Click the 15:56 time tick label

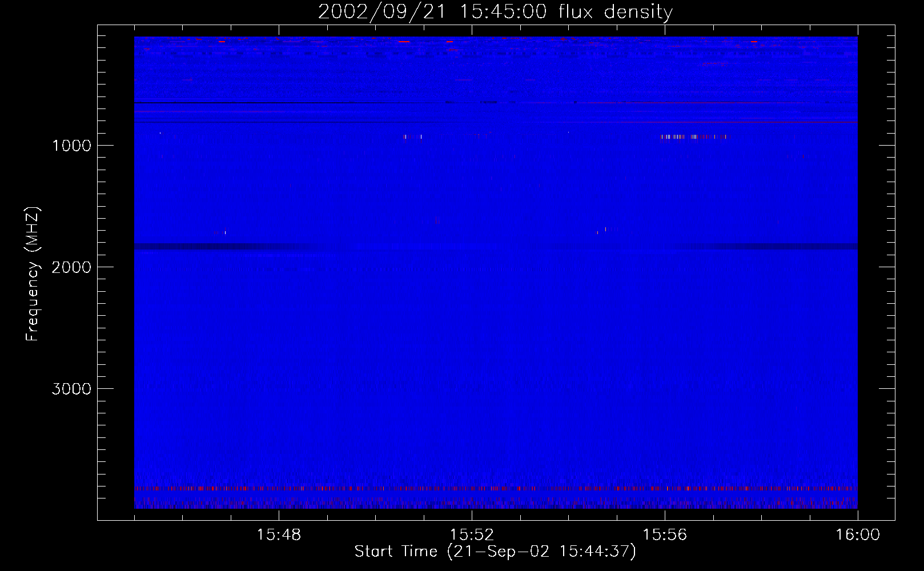pyautogui.click(x=665, y=534)
